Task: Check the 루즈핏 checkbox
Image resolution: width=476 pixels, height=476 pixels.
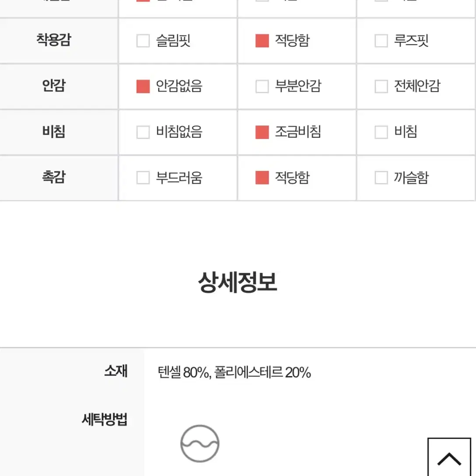Action: click(381, 41)
